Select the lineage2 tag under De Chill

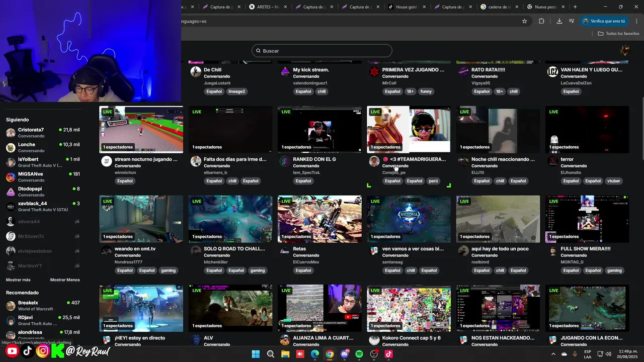point(236,92)
